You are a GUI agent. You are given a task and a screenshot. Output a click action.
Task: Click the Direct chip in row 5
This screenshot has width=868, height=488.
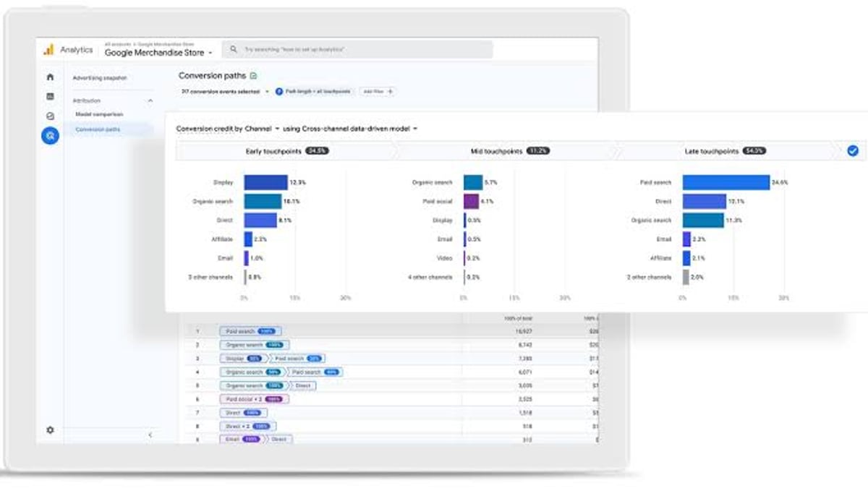(302, 386)
